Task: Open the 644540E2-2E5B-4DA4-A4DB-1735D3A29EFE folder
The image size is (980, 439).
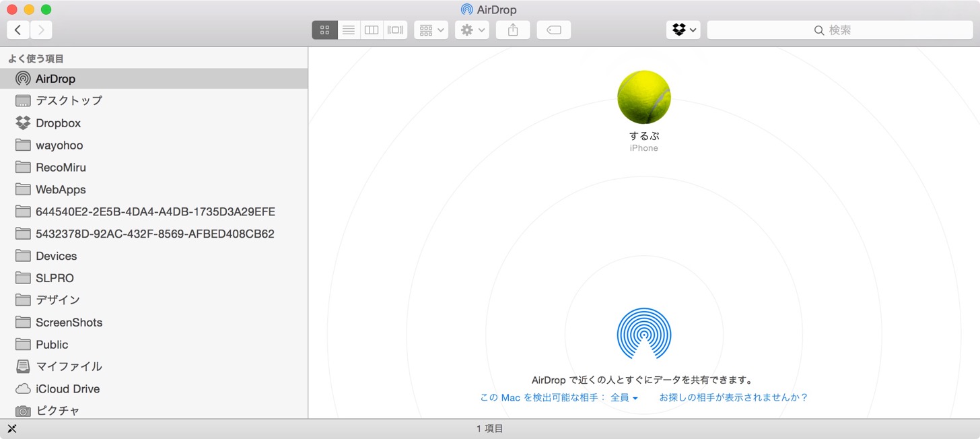Action: 153,211
